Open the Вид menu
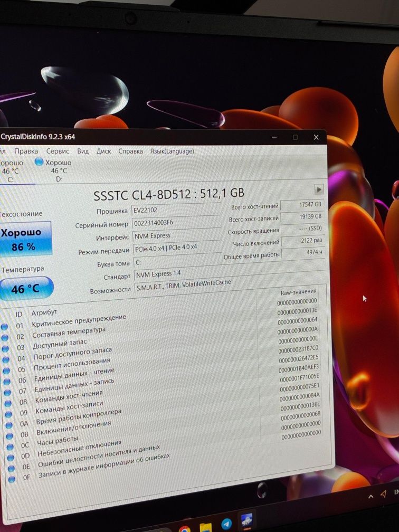This screenshot has width=399, height=532. [x=83, y=151]
